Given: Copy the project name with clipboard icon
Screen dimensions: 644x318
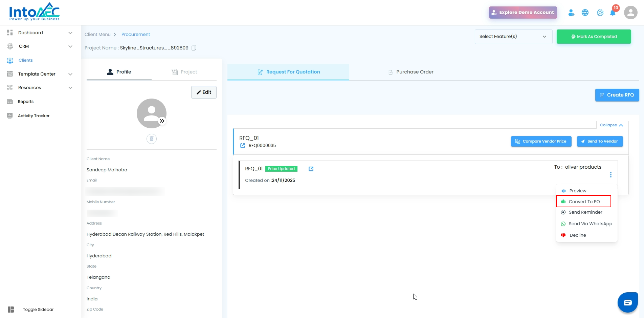Looking at the screenshot, I should pos(194,48).
